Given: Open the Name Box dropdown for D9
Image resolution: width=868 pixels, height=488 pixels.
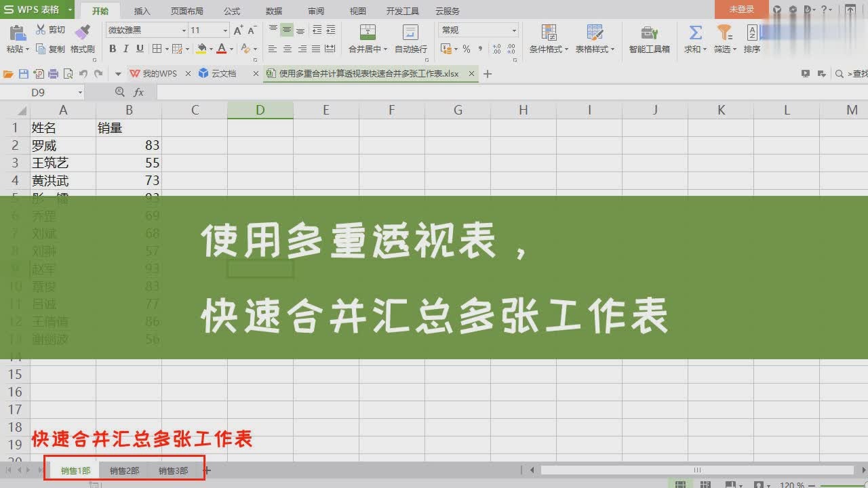Looking at the screenshot, I should click(x=80, y=92).
